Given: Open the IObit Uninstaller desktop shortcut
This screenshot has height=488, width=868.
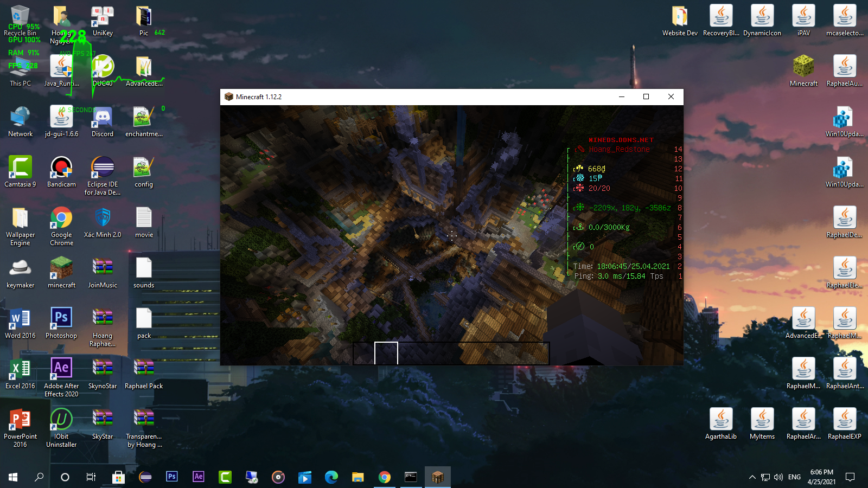Looking at the screenshot, I should [61, 428].
